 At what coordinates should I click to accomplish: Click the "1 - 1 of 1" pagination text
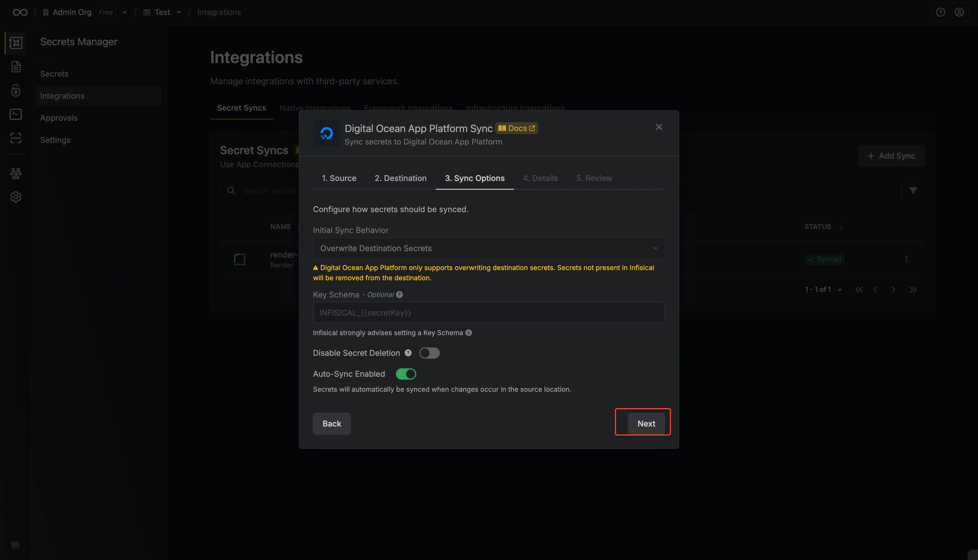coord(818,290)
